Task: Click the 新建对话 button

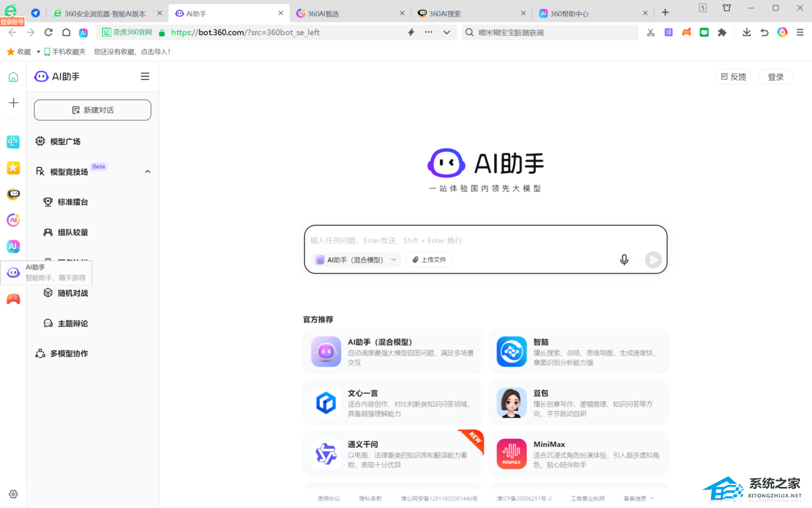Action: tap(93, 110)
